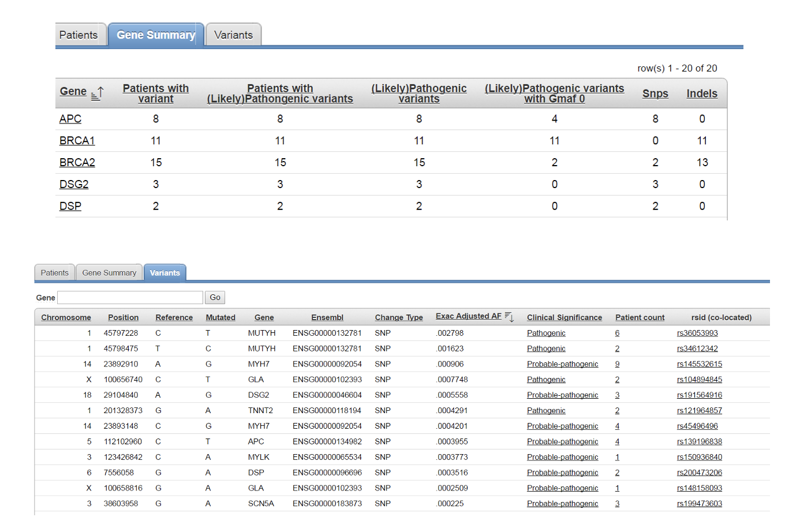Click the ascending sort icon beside Gene
The height and width of the screenshot is (532, 785).
(98, 93)
